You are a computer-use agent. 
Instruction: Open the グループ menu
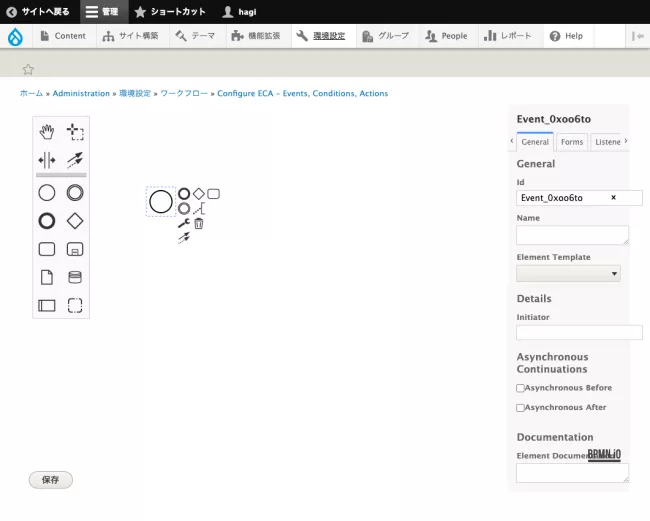click(386, 36)
